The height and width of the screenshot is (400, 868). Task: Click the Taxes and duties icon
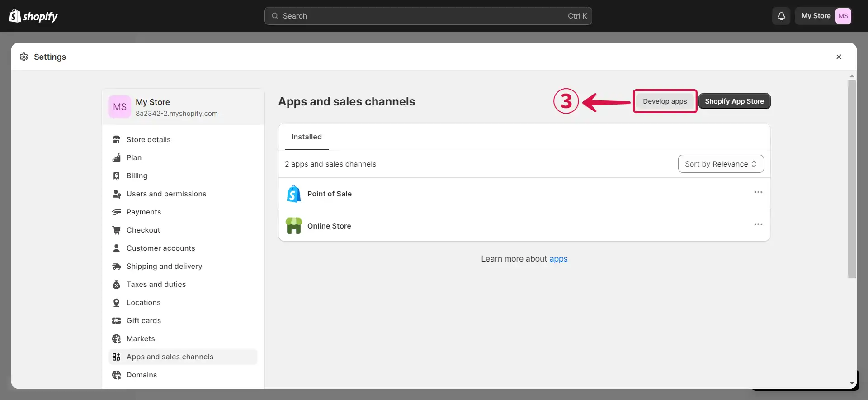pyautogui.click(x=117, y=284)
